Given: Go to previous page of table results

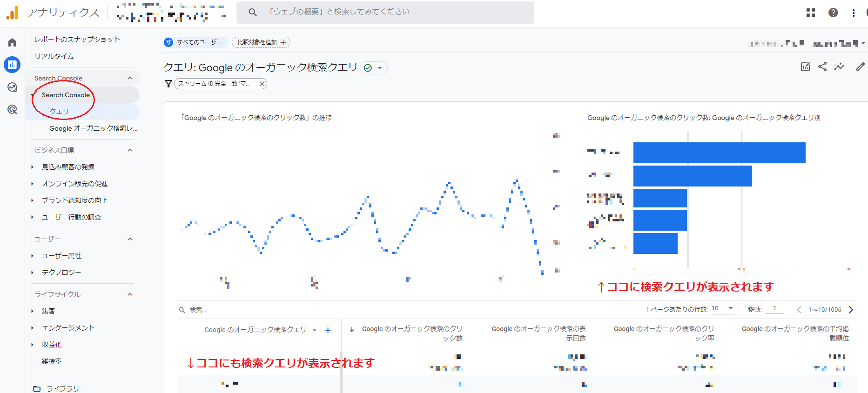Looking at the screenshot, I should 799,310.
